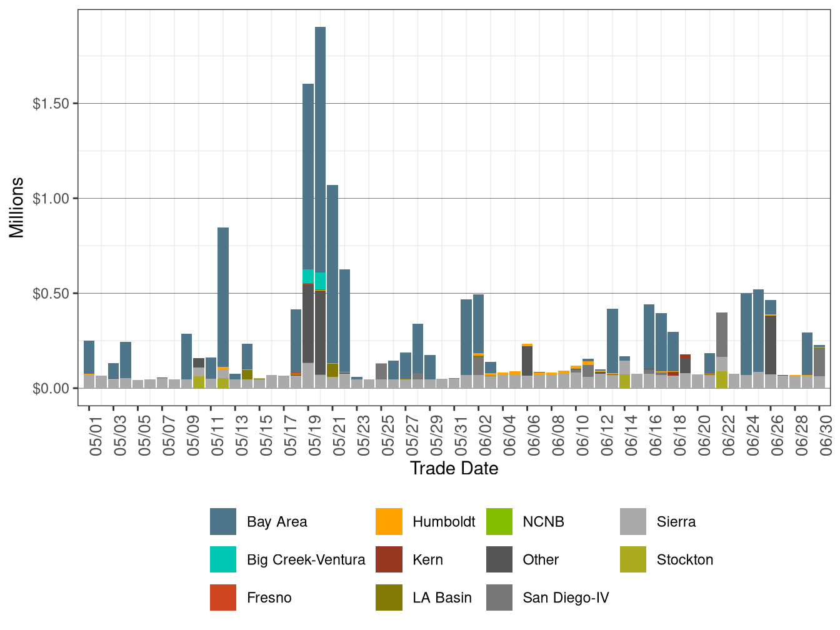This screenshot has width=840, height=630.
Task: Click the "06/14" date tick label
Action: pos(631,435)
